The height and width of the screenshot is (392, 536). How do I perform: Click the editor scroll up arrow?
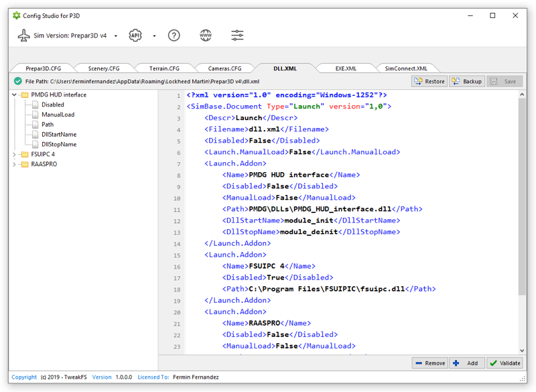coord(522,94)
